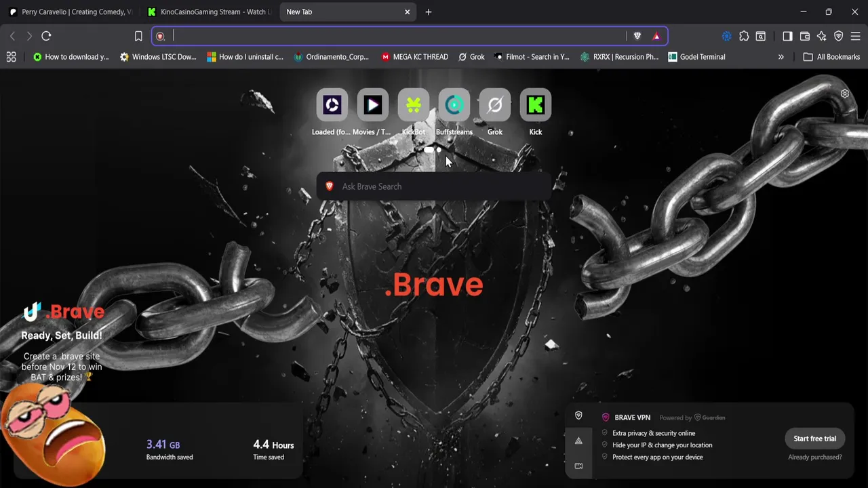The image size is (868, 488).
Task: Click the 3.41 GB bandwidth saved stat
Action: (x=170, y=449)
